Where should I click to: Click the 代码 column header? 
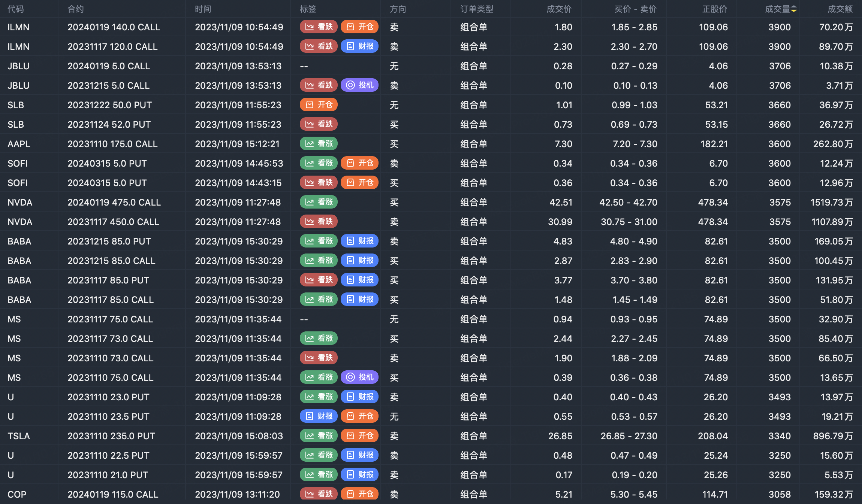click(x=16, y=9)
